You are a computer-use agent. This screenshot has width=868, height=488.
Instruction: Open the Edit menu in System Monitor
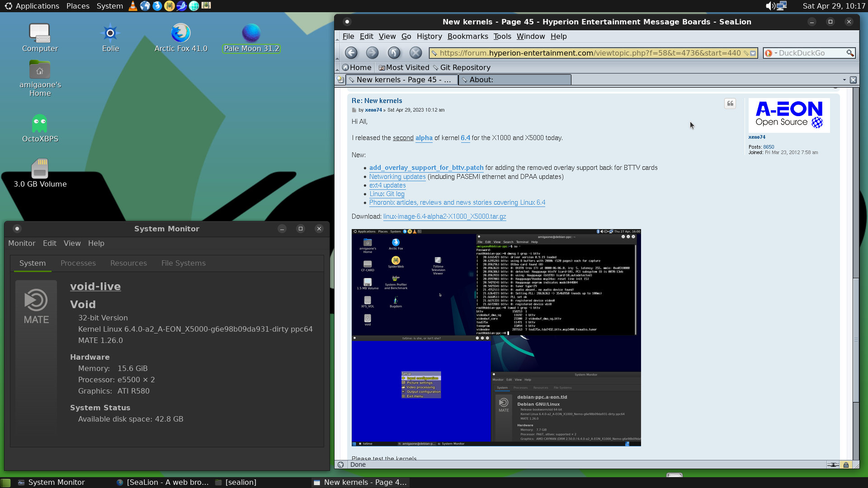[x=49, y=243]
